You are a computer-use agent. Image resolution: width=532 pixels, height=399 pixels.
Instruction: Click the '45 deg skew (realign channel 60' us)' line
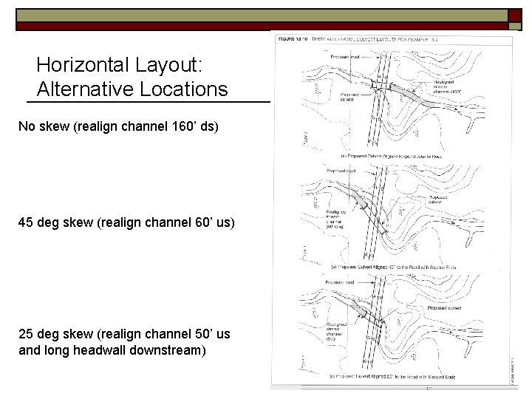click(126, 222)
